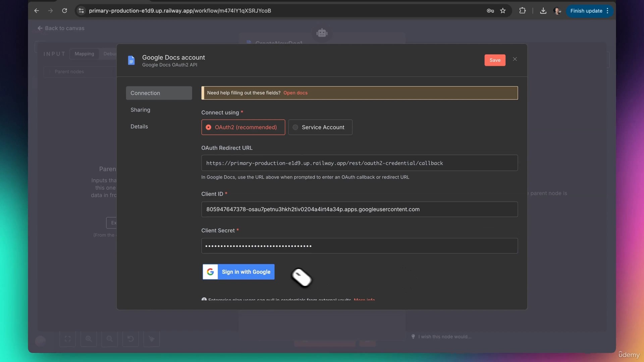Reload the page

(x=64, y=11)
